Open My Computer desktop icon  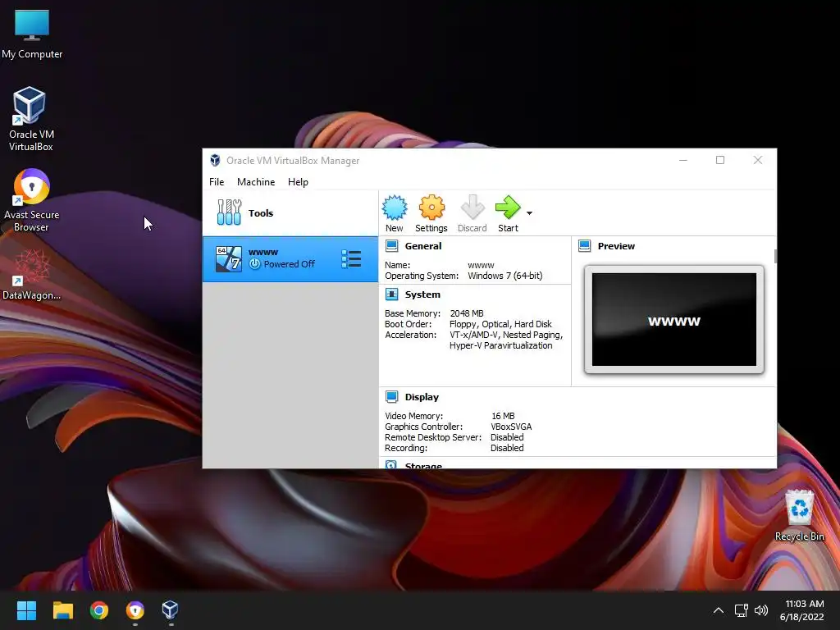pos(32,33)
